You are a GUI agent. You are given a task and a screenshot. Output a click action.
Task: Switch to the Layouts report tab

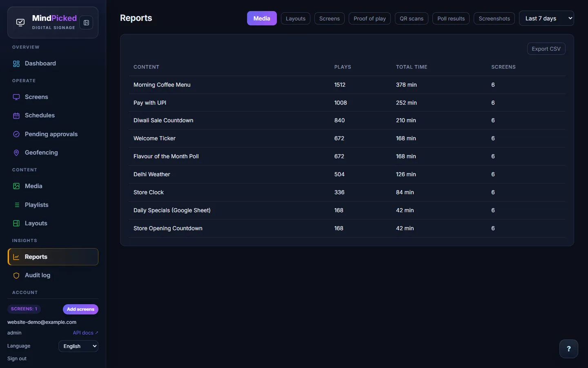coord(296,18)
